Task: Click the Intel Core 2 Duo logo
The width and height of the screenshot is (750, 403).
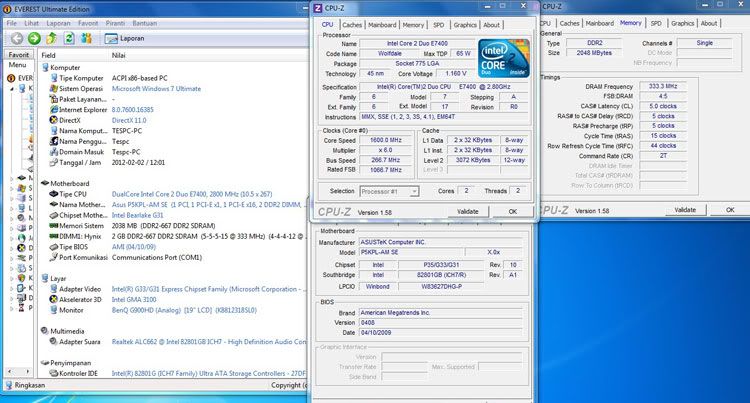Action: coord(504,58)
